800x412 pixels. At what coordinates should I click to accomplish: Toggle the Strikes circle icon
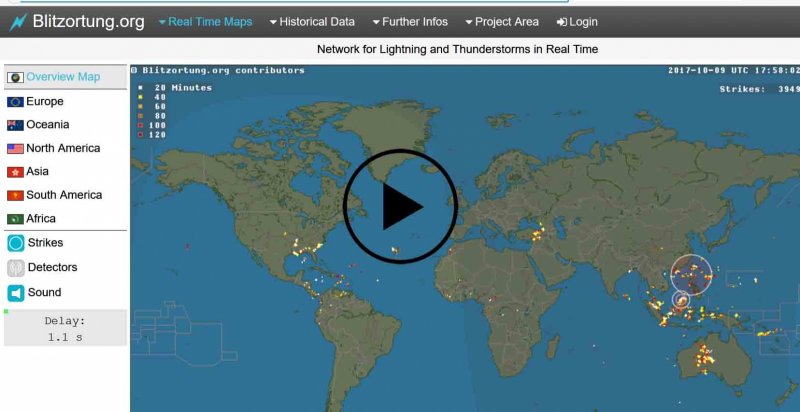click(16, 243)
